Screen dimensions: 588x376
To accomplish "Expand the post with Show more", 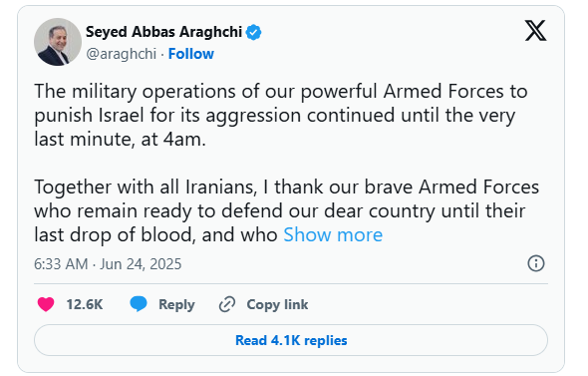I will coord(333,235).
